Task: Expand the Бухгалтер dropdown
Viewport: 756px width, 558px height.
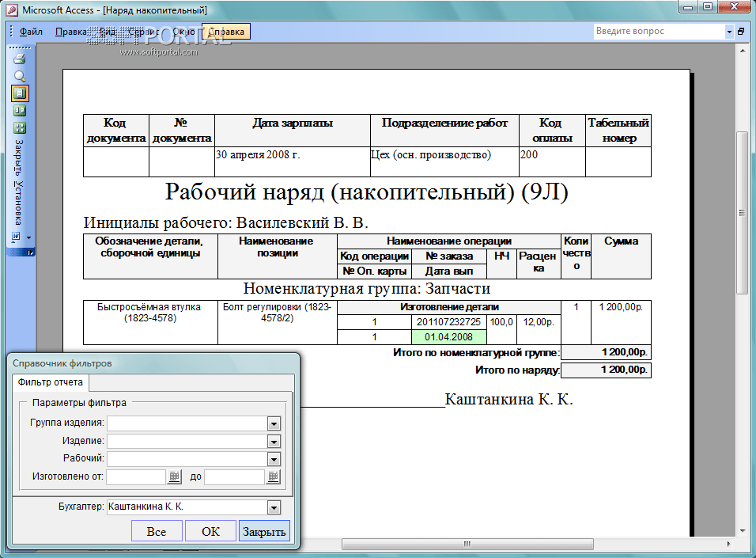Action: coord(274,507)
